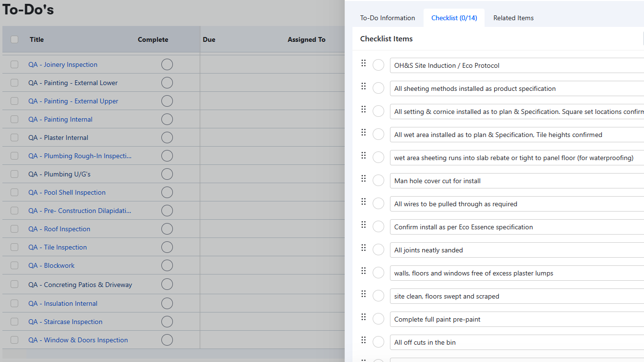Viewport: 644px width, 362px height.
Task: Mark site clean, floors swept item complete
Action: point(378,296)
